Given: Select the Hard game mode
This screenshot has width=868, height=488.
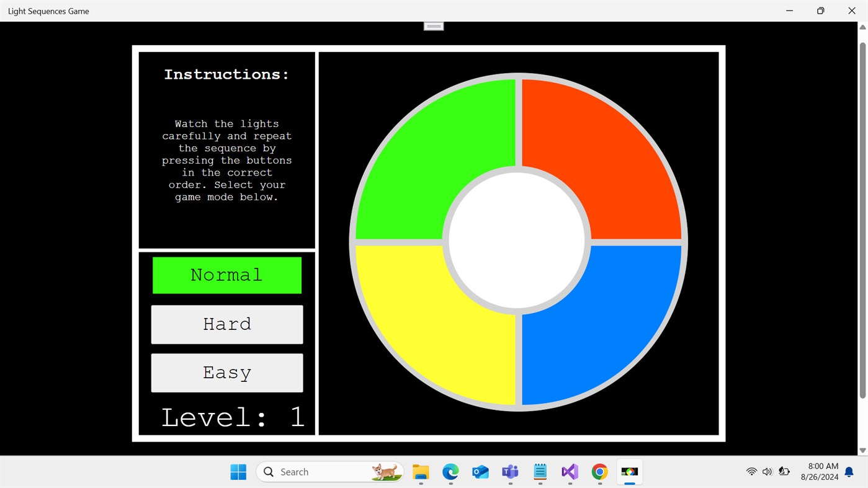Looking at the screenshot, I should [x=226, y=324].
